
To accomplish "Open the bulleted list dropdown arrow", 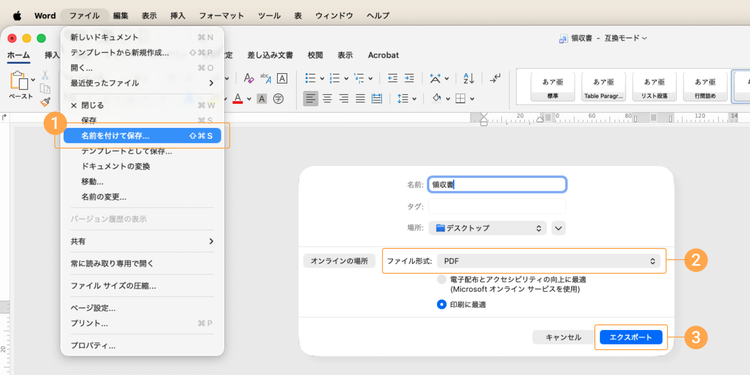I will pyautogui.click(x=322, y=78).
